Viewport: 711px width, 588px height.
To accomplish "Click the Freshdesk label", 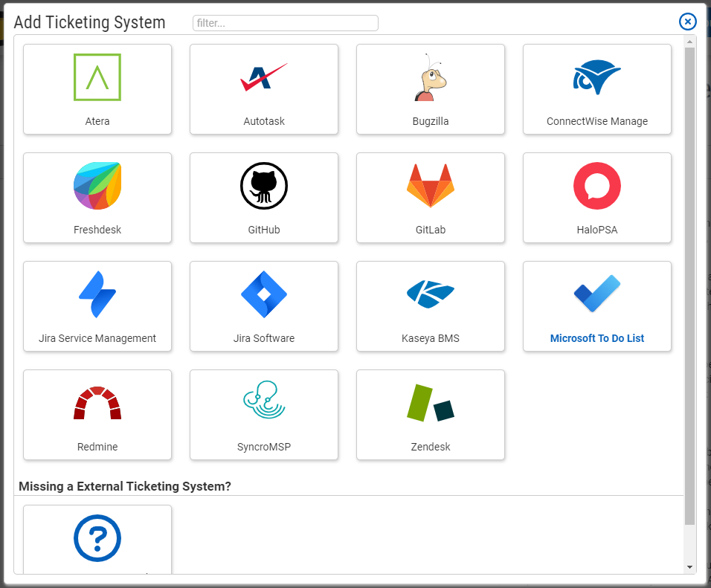I will pyautogui.click(x=97, y=230).
